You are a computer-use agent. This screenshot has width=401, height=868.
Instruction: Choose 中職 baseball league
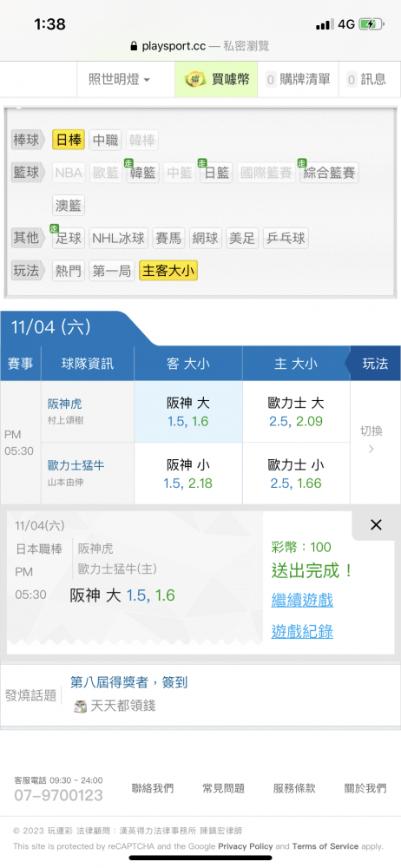[x=105, y=140]
